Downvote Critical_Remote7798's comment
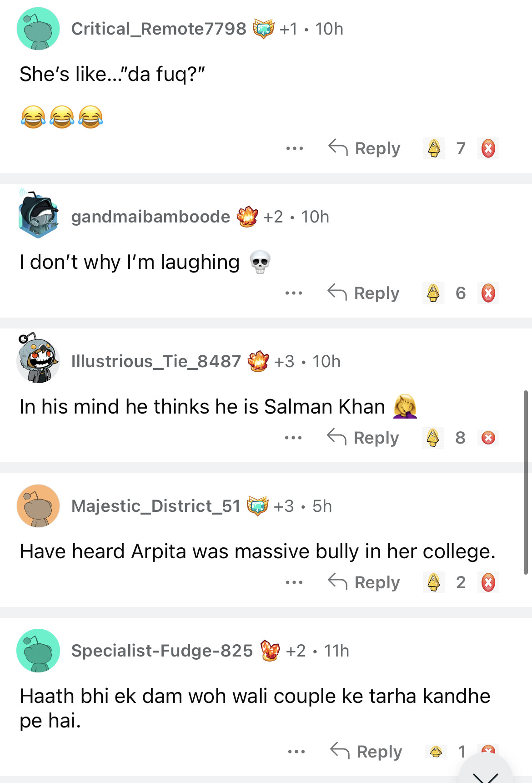 pyautogui.click(x=488, y=148)
